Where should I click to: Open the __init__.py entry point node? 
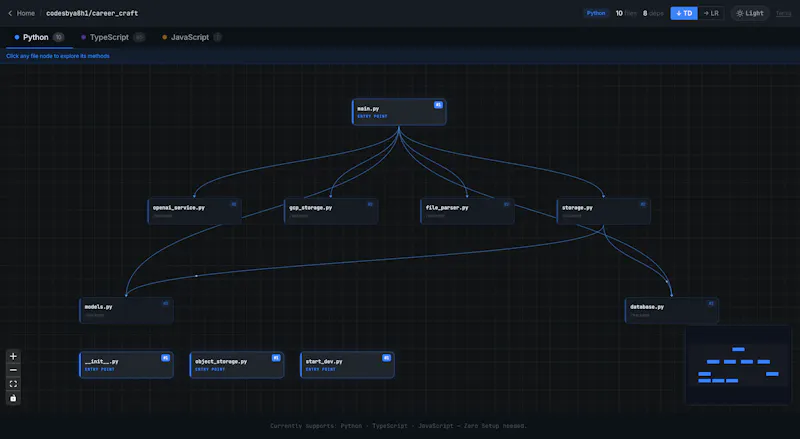tap(126, 364)
